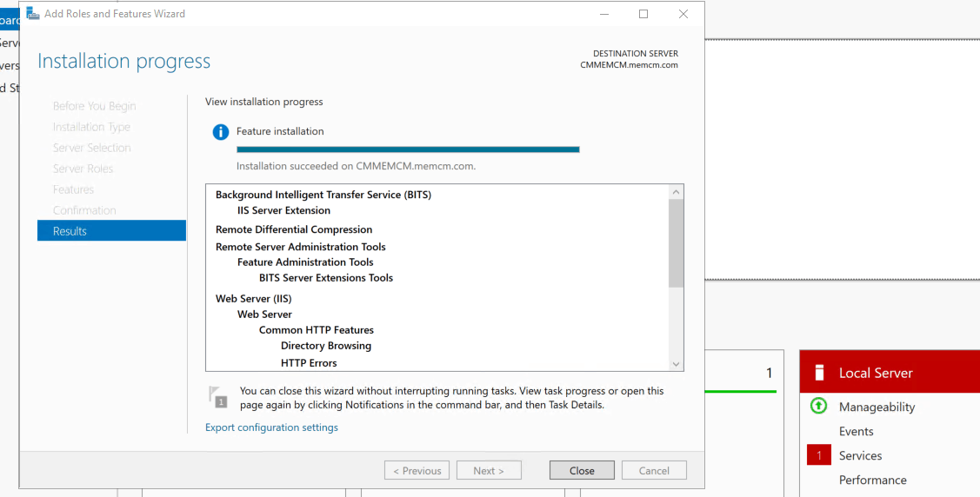
Task: Click the Add Roles and Features Wizard title icon
Action: (33, 13)
